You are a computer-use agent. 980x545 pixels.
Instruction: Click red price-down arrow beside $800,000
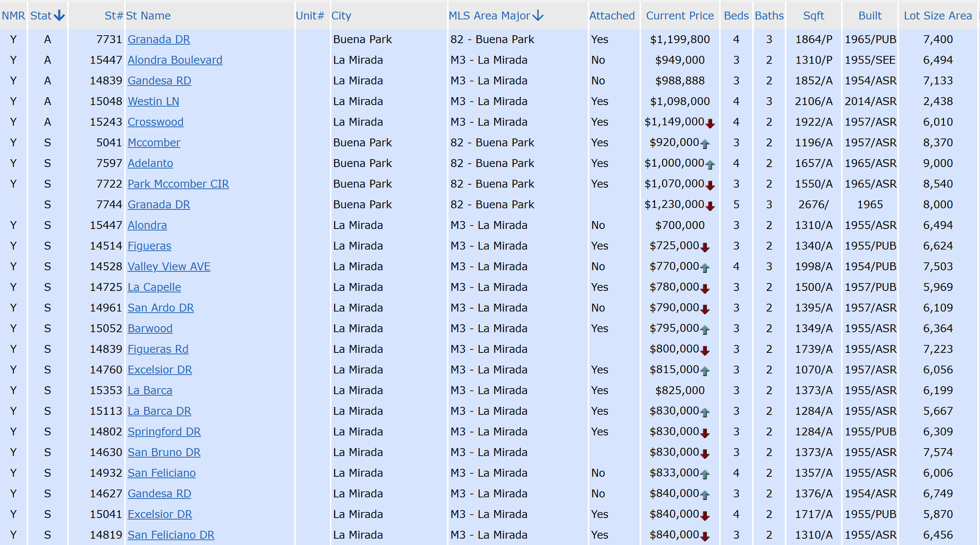(x=705, y=351)
